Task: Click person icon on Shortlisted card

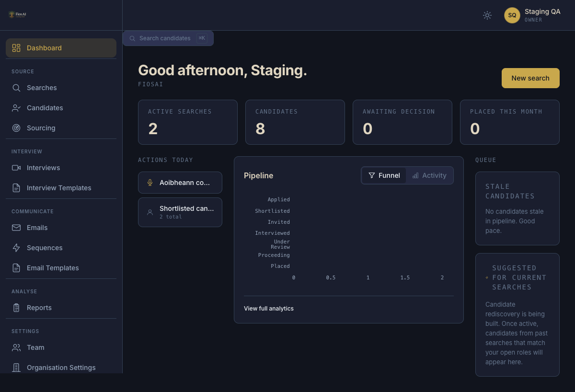Action: coord(150,212)
